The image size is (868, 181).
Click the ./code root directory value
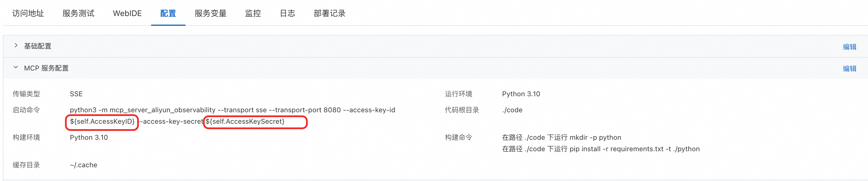(x=512, y=110)
